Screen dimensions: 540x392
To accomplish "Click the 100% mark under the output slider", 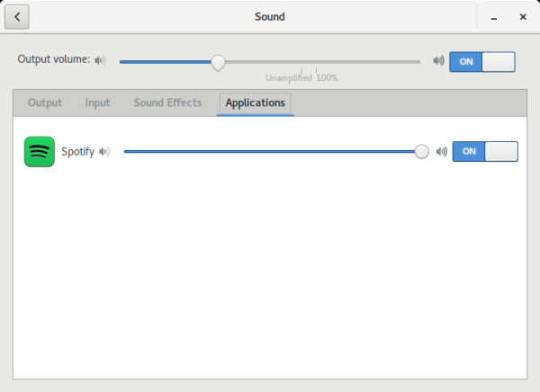I will tap(327, 78).
